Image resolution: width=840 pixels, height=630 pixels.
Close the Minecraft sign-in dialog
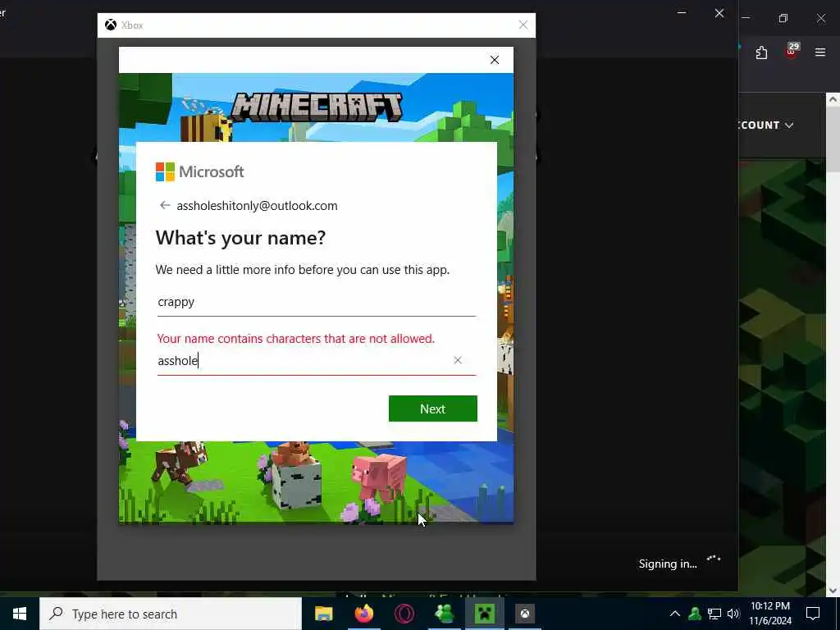pyautogui.click(x=495, y=60)
